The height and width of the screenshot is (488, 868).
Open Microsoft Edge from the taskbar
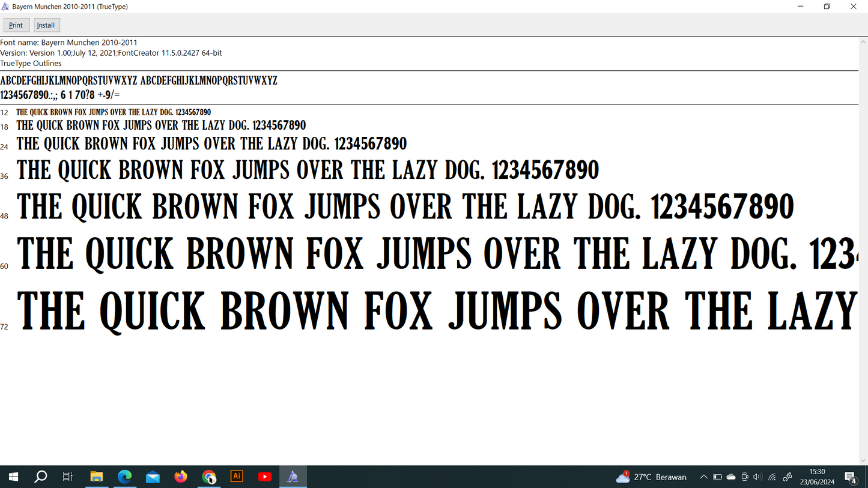coord(124,477)
